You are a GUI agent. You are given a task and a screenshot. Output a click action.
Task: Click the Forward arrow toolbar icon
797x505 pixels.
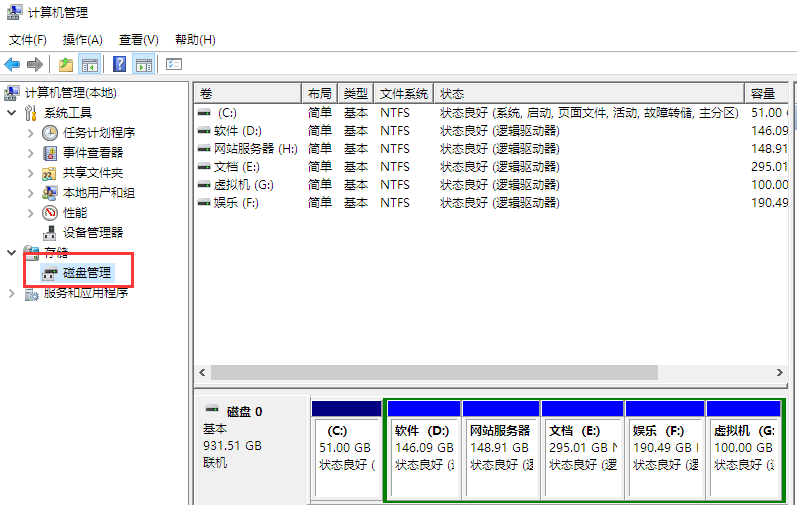click(x=35, y=65)
